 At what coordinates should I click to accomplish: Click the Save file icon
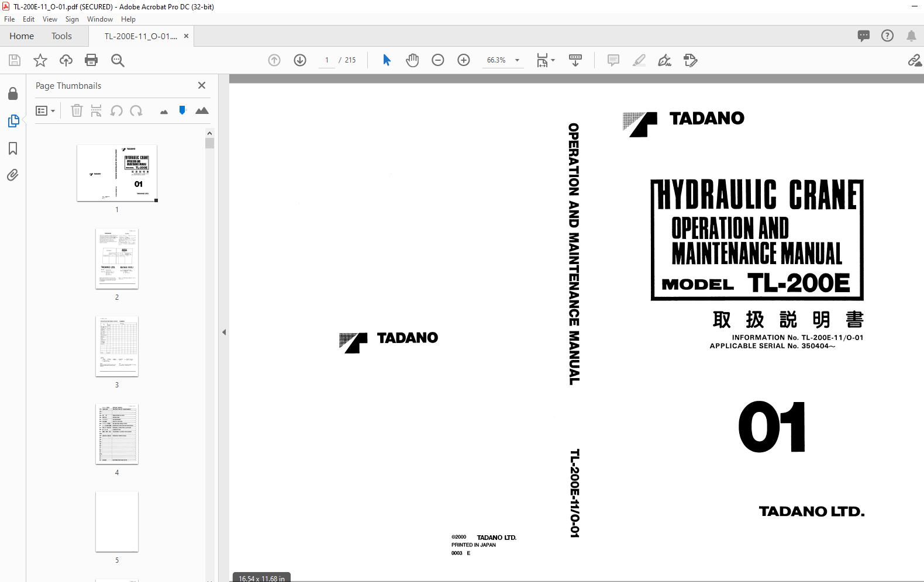[15, 60]
